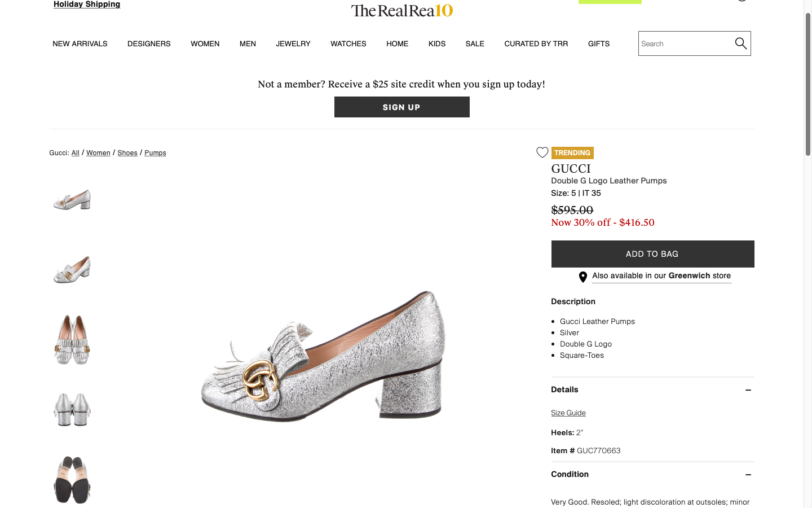Image resolution: width=812 pixels, height=508 pixels.
Task: Open the Sale menu
Action: point(475,43)
